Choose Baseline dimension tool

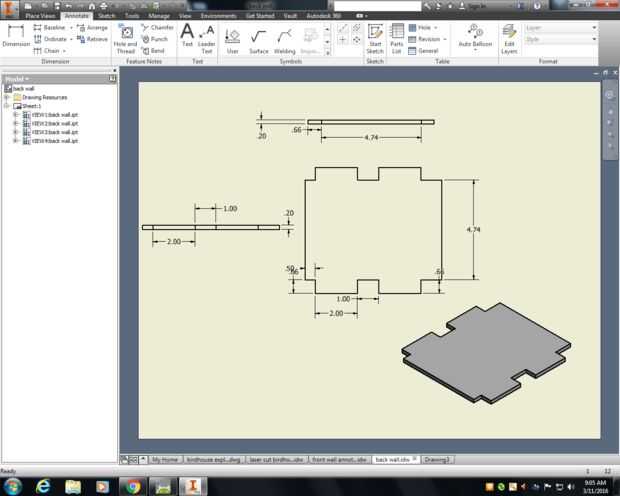(50, 28)
